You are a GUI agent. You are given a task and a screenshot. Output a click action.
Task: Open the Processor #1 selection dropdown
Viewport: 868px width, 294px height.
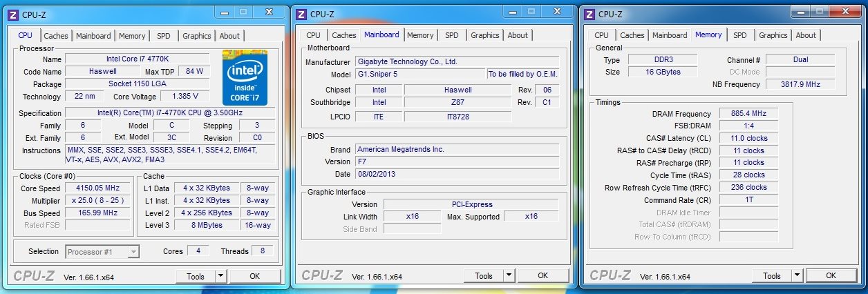(102, 252)
